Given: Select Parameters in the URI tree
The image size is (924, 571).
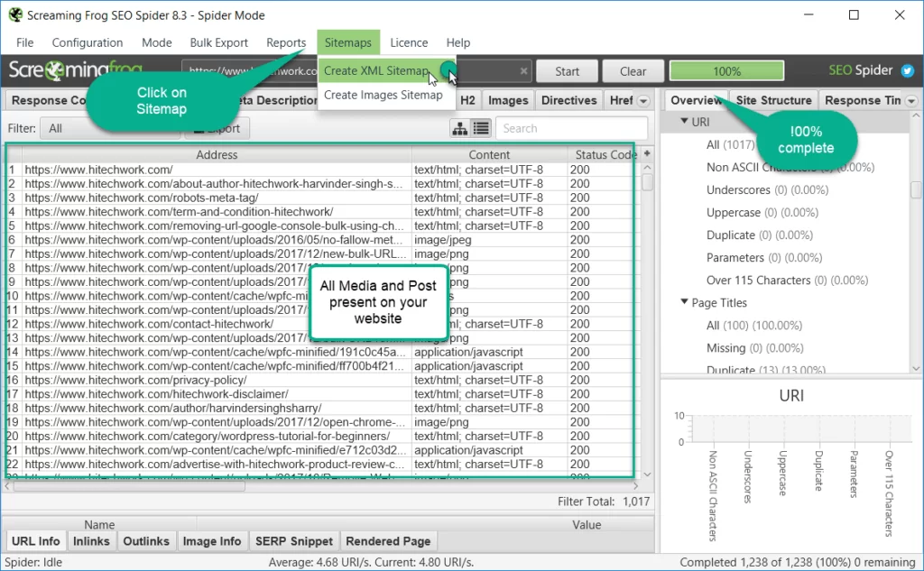Looking at the screenshot, I should point(764,257).
